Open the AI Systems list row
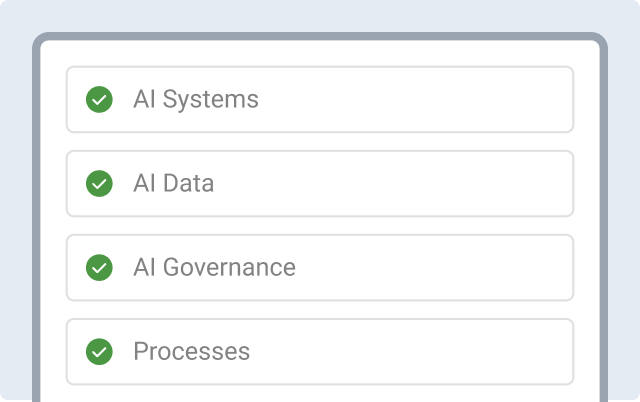The image size is (640, 402). point(320,99)
